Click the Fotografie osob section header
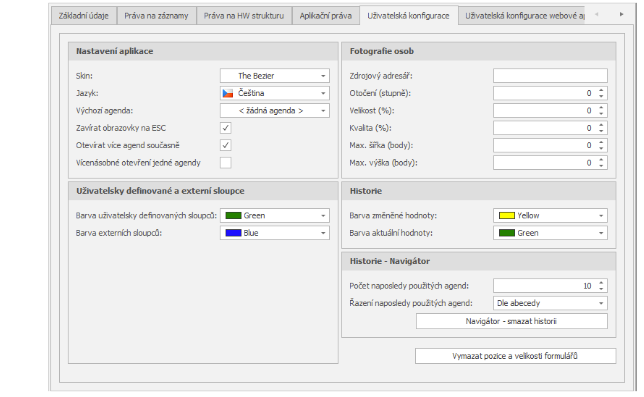The height and width of the screenshot is (397, 644). pos(478,51)
